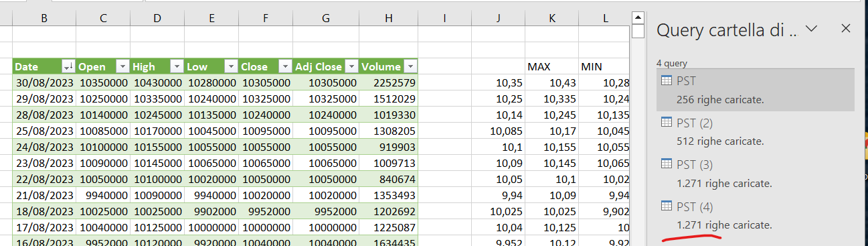Close the Query cartella di lavoro pane

coord(846,28)
